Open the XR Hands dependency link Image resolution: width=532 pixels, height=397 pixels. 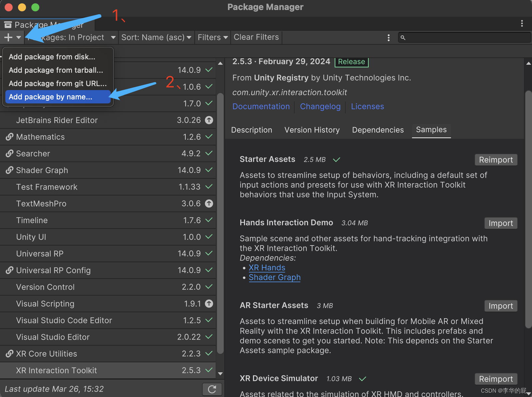[267, 268]
